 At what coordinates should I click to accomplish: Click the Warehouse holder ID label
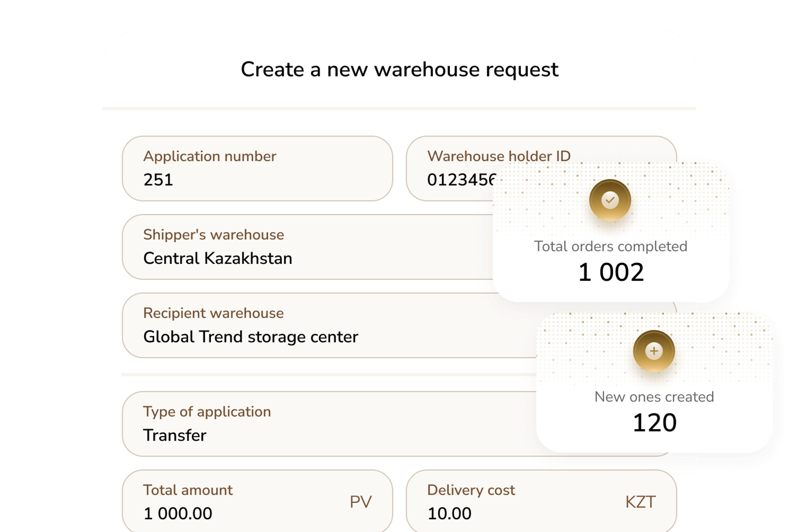click(498, 156)
